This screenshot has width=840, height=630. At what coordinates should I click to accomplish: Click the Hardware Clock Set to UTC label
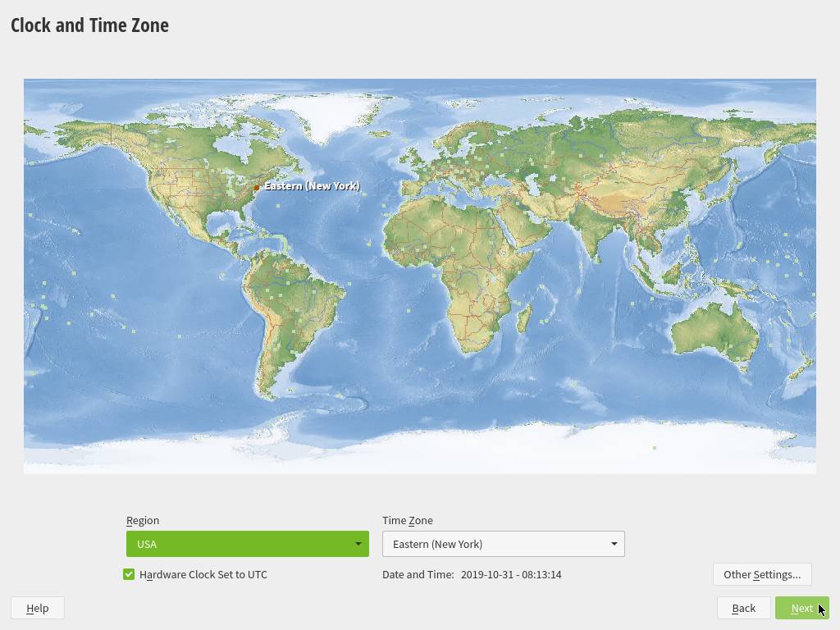click(x=203, y=574)
